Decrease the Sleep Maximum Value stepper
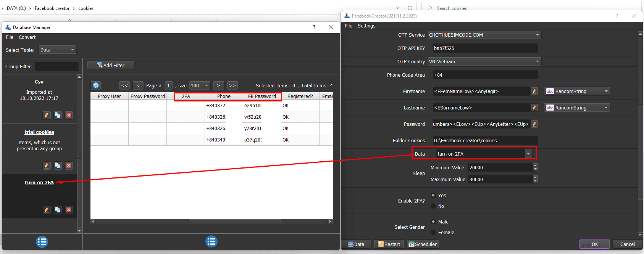This screenshot has width=644, height=254. click(535, 181)
